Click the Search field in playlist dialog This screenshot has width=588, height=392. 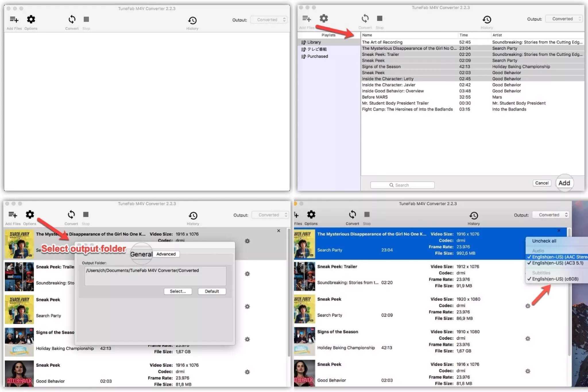pyautogui.click(x=402, y=185)
